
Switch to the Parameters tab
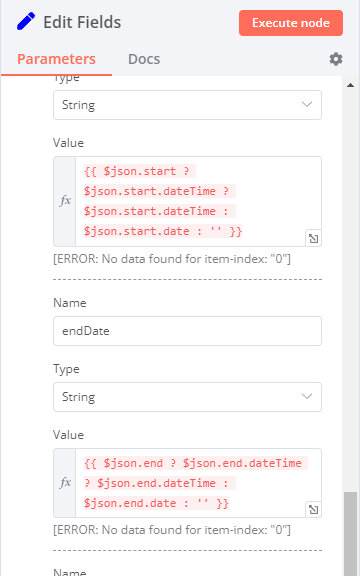click(57, 59)
